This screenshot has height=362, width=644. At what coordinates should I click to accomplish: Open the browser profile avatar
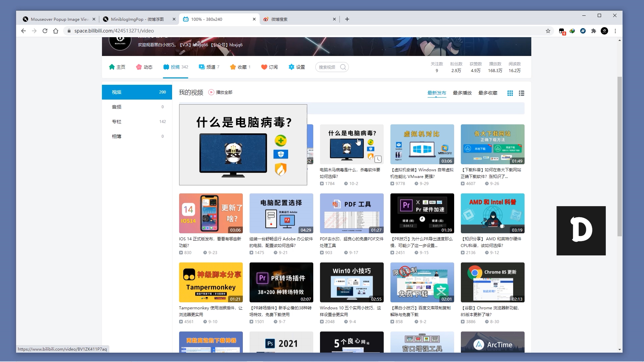604,31
